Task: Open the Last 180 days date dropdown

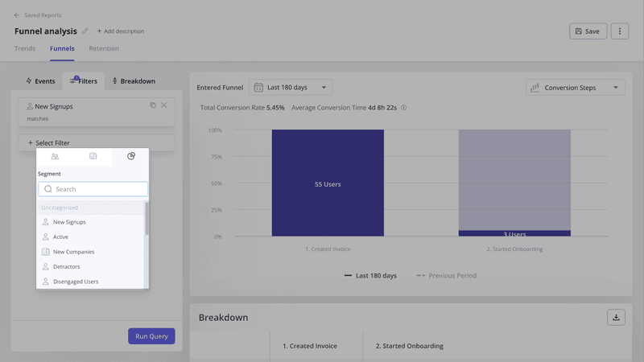Action: pyautogui.click(x=290, y=88)
